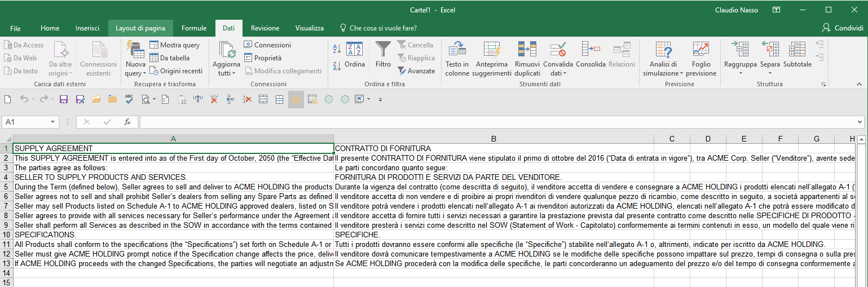
Task: Switch to Formule tab
Action: [194, 28]
